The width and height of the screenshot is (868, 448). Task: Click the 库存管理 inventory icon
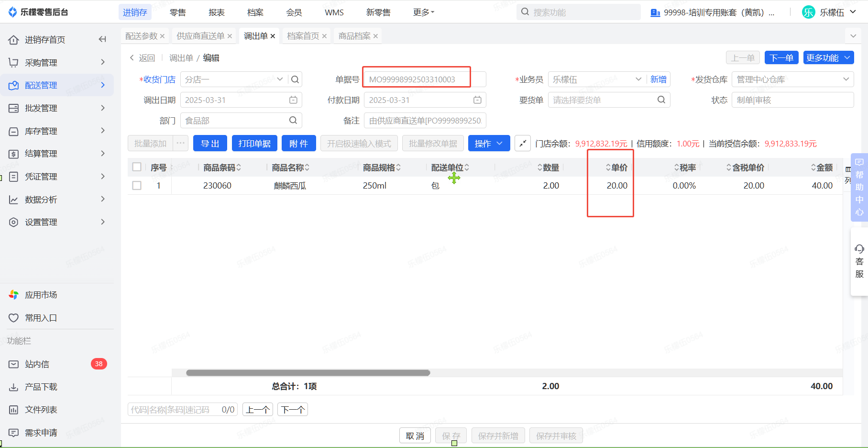tap(13, 131)
